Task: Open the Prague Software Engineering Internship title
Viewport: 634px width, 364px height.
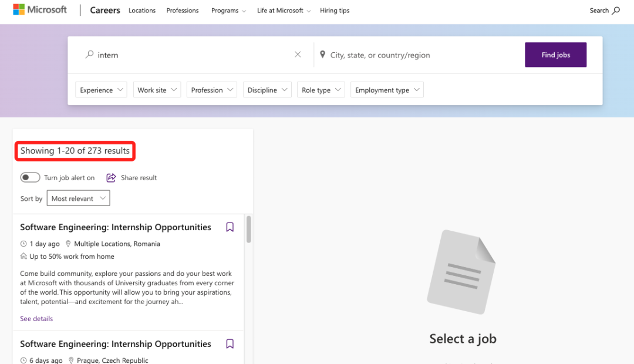Action: (116, 343)
